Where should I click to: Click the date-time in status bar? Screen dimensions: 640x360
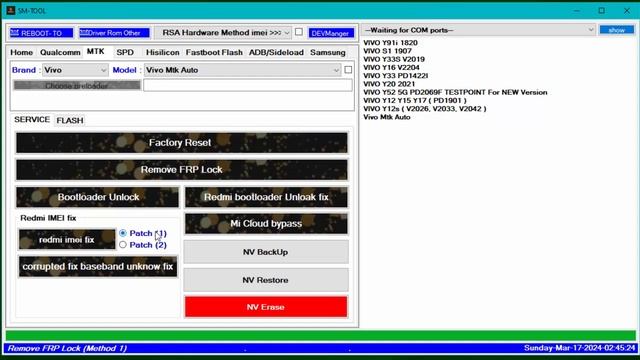[x=580, y=348]
